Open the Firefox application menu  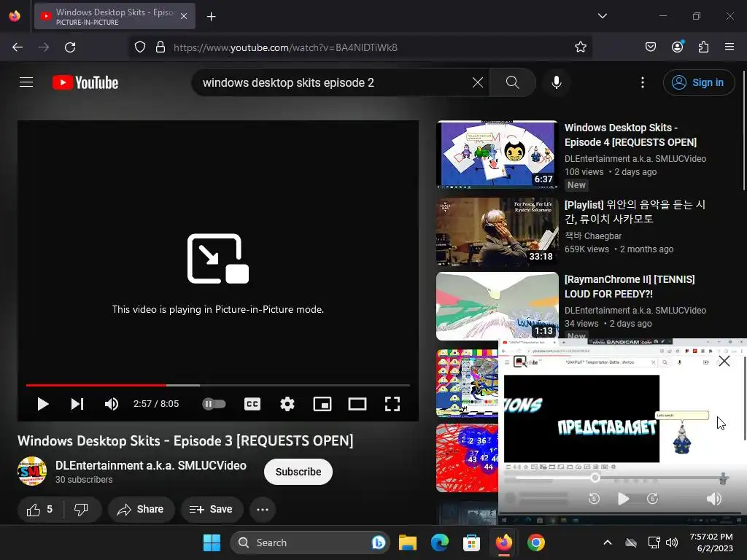729,47
